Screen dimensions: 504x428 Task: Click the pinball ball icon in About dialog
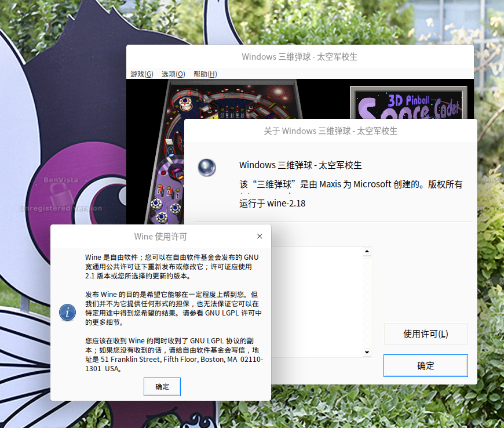(207, 168)
